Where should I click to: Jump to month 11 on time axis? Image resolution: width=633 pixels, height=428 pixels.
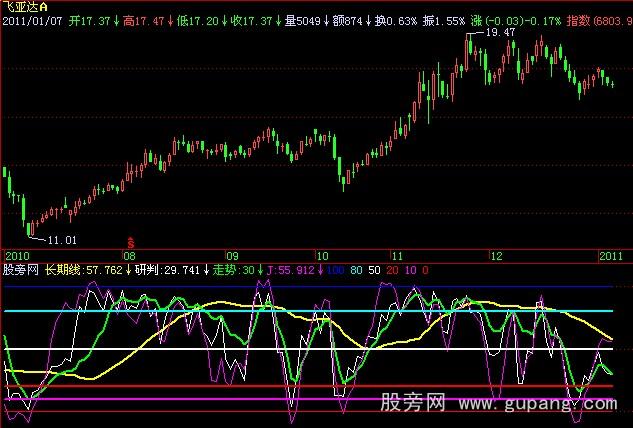(397, 255)
